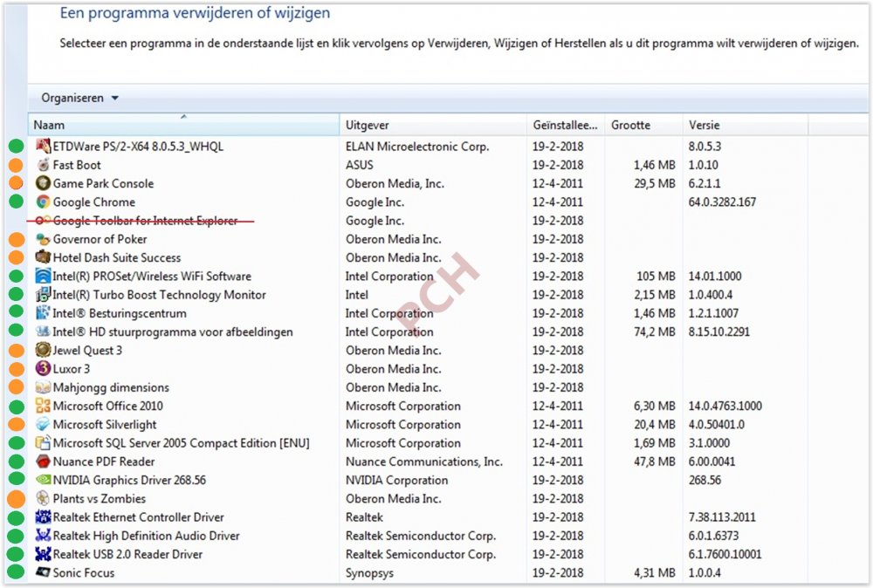Click the Synopsys publisher cell
This screenshot has height=588, width=873.
(x=369, y=572)
